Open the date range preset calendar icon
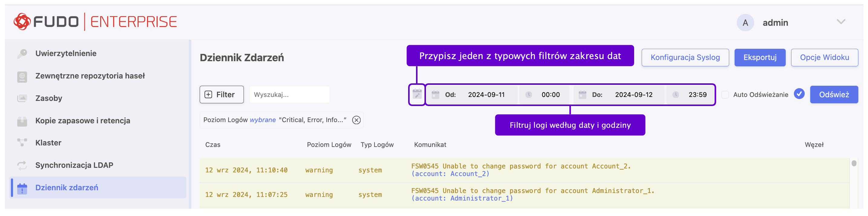The width and height of the screenshot is (868, 216). click(x=417, y=95)
